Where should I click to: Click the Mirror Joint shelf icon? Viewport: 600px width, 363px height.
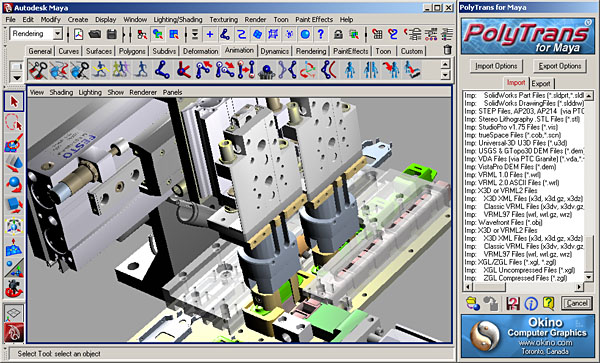[x=287, y=70]
